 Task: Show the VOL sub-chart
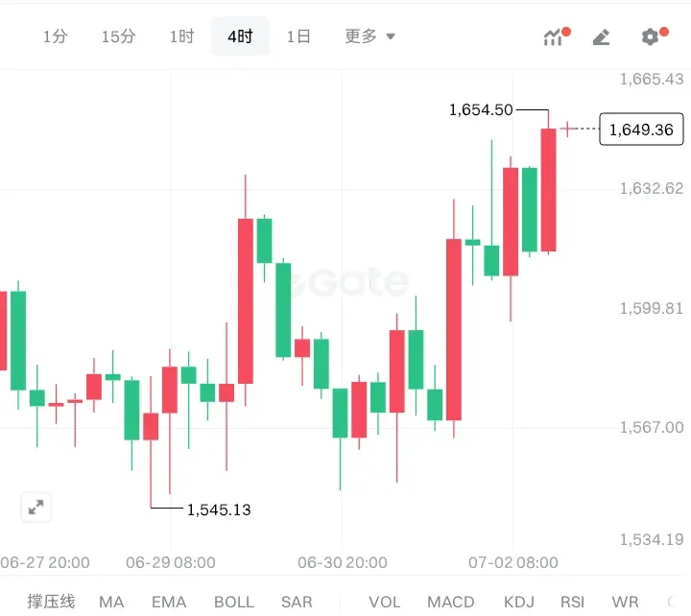point(385,602)
